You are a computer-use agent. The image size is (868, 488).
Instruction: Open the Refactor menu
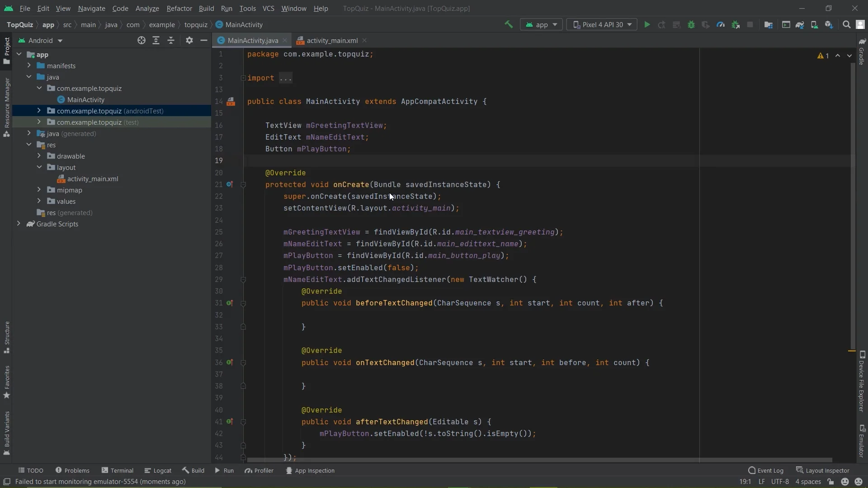click(179, 9)
